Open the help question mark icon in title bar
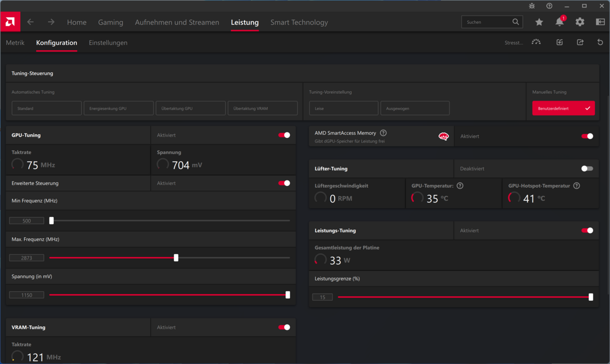610x364 pixels. 549,6
